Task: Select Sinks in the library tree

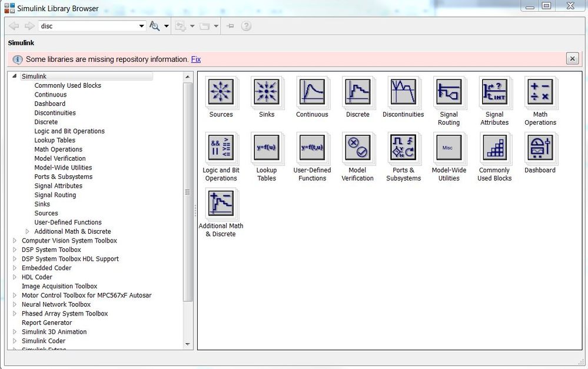Action: pyautogui.click(x=42, y=204)
